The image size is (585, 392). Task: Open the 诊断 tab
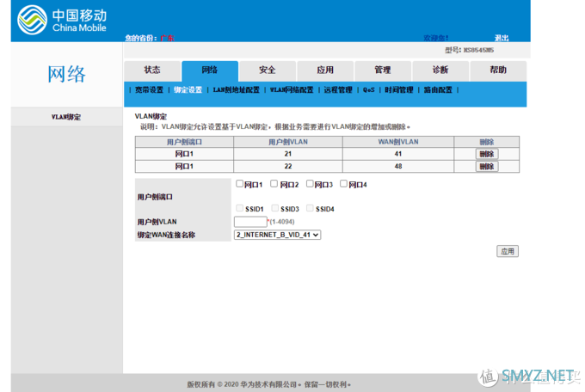pos(440,70)
